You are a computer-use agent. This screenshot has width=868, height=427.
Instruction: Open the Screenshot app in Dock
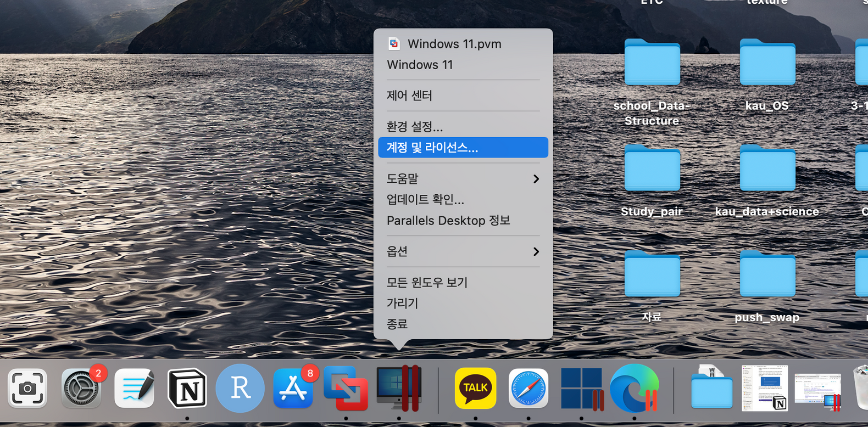27,389
